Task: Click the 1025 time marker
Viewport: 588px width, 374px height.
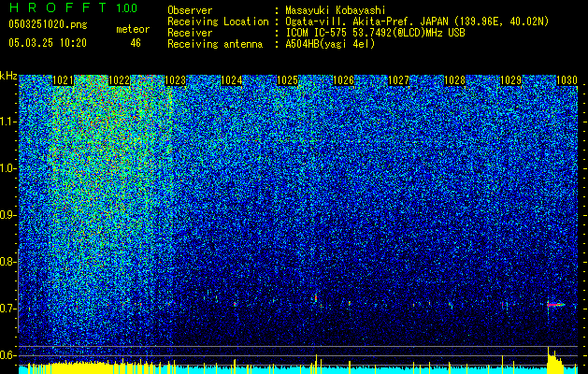Action: [287, 80]
